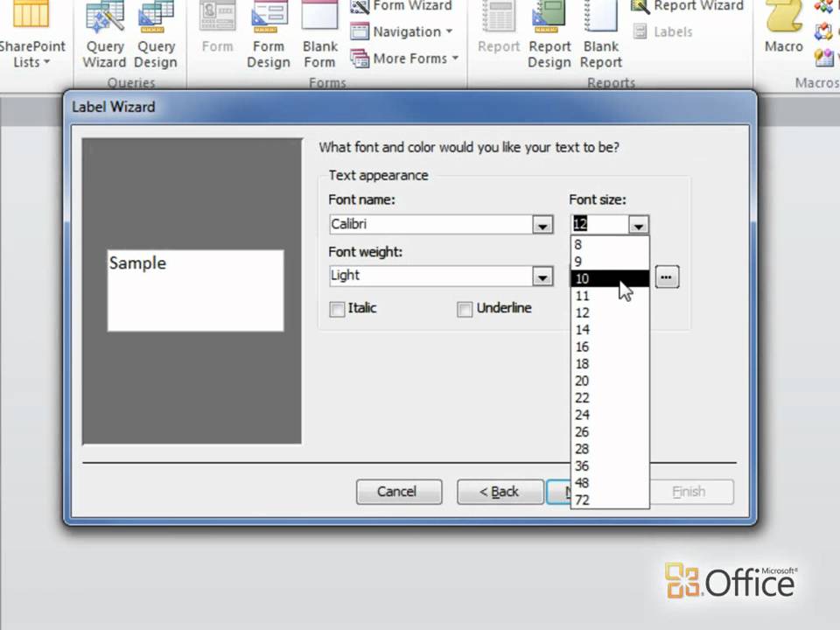Image resolution: width=840 pixels, height=630 pixels.
Task: Select font size 9
Action: click(x=610, y=262)
